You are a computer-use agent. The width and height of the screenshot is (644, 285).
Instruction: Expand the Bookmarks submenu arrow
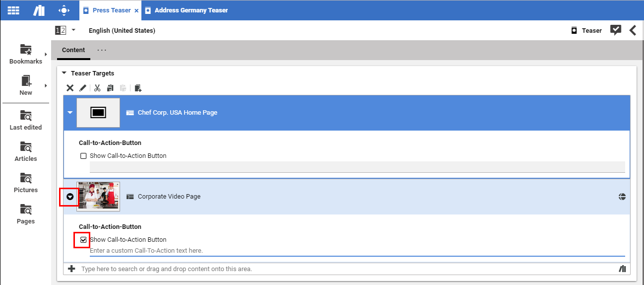point(46,54)
